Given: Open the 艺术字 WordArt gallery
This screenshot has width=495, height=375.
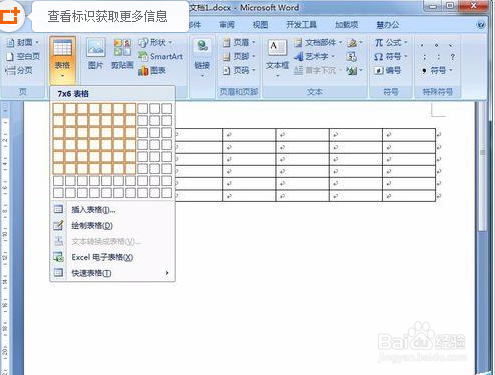Looking at the screenshot, I should (x=314, y=56).
